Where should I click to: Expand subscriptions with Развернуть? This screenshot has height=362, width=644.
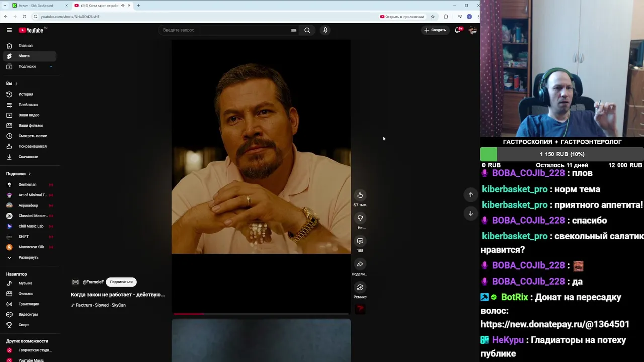tap(29, 258)
